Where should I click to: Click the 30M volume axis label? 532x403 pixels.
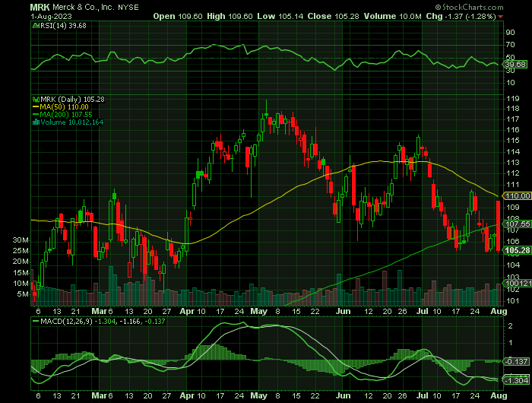tap(21, 240)
